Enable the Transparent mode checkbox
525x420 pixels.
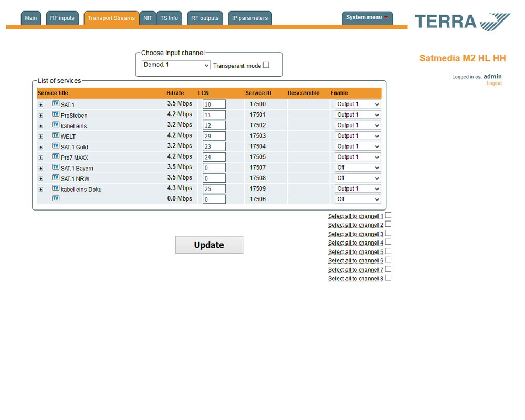click(266, 65)
